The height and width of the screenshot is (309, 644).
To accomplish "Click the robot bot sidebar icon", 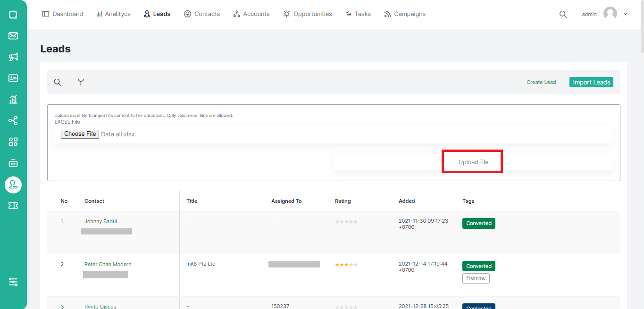I will (x=13, y=163).
